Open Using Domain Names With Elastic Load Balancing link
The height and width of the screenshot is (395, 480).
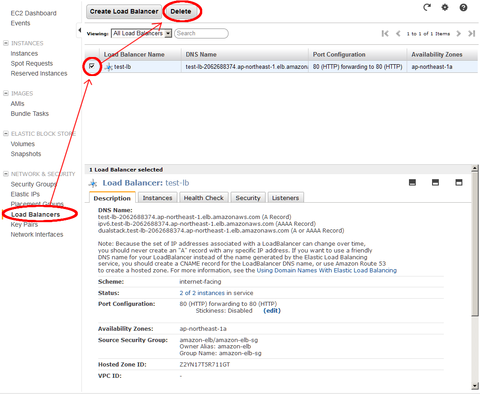coord(327,270)
